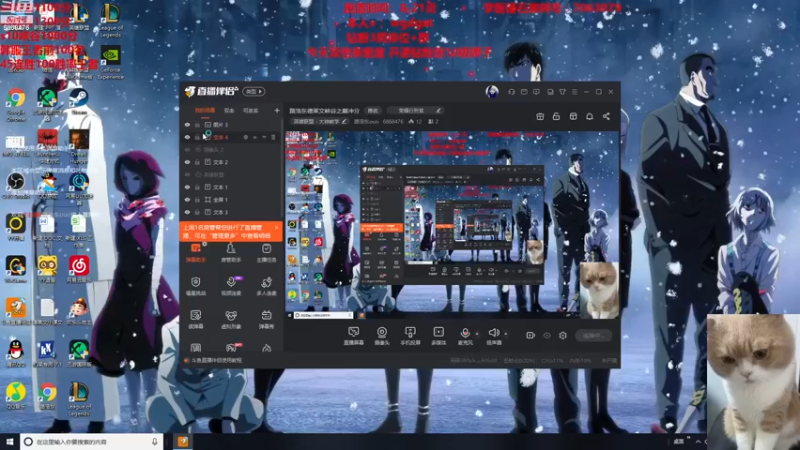The width and height of the screenshot is (800, 450).
Task: Open the hamburger menu in title bar
Action: click(574, 92)
